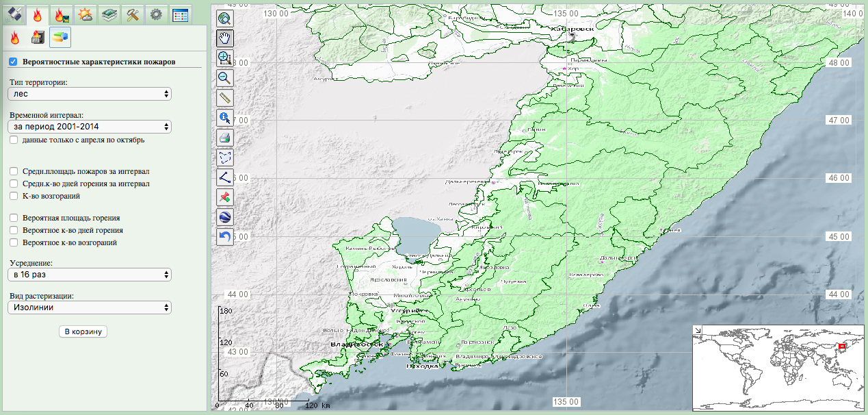Switch to the weather sun-cloud tab
Image resolution: width=868 pixels, height=415 pixels.
tap(86, 14)
